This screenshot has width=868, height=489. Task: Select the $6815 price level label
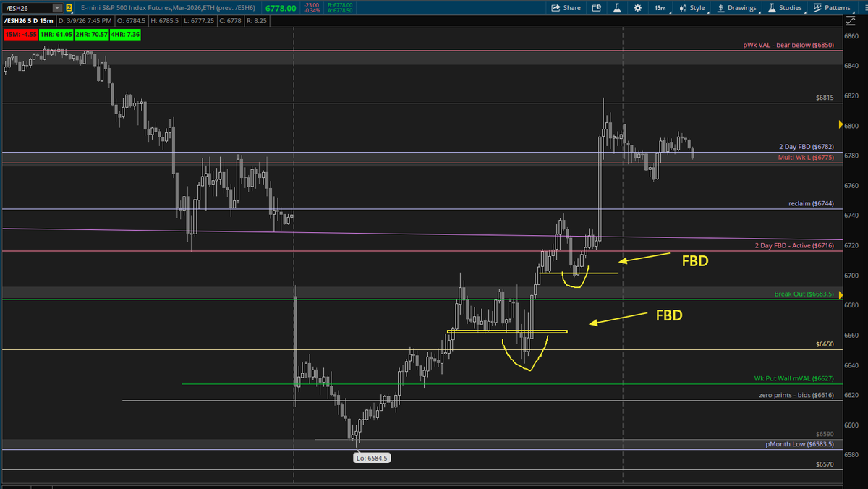[x=825, y=97]
